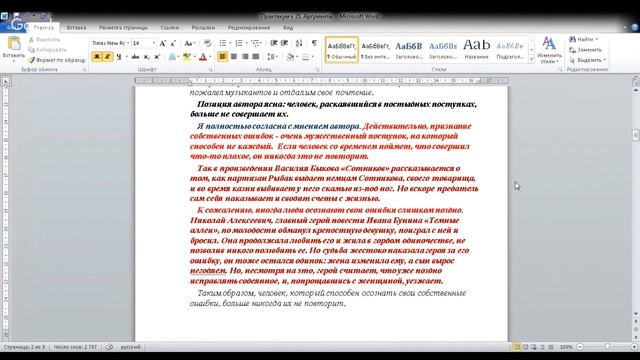The width and height of the screenshot is (640, 360).
Task: Click the text effects icon
Action: [x=172, y=57]
